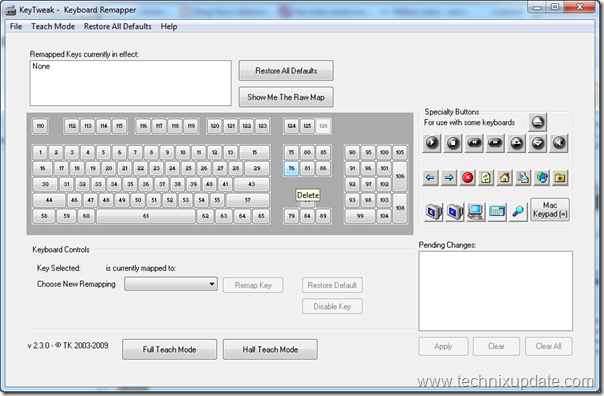604x396 pixels.
Task: Click the green Refresh page button
Action: (486, 178)
